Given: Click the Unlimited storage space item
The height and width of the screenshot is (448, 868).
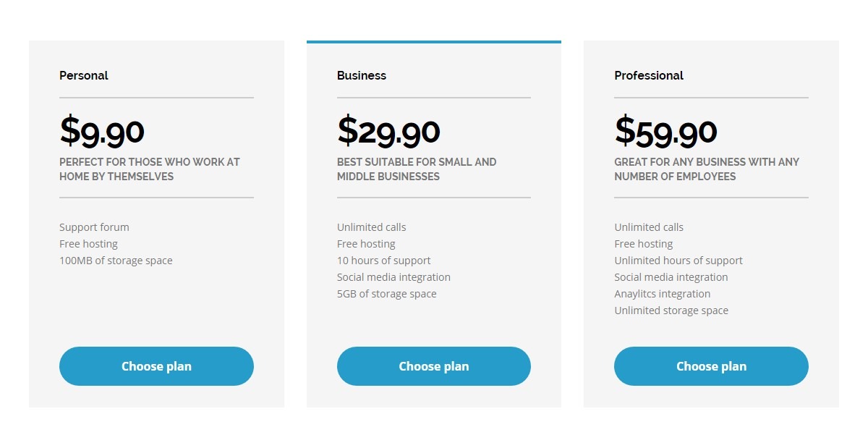Looking at the screenshot, I should pos(671,310).
